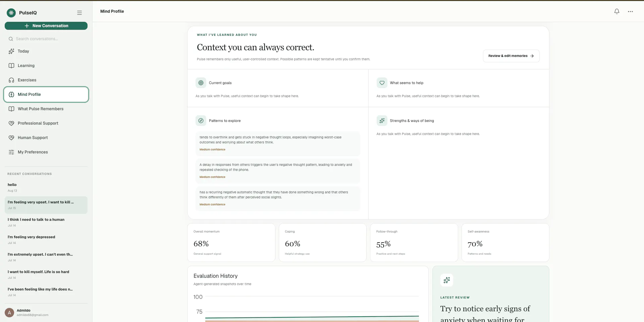Click the Professional Support heart-hands icon

11,123
